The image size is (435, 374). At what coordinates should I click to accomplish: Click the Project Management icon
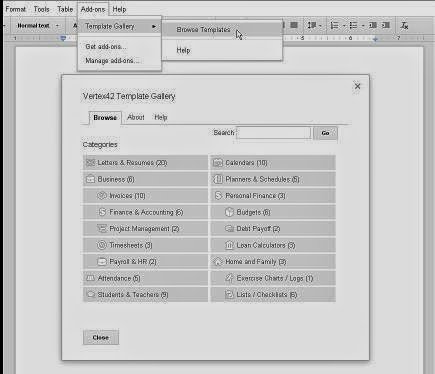pos(102,229)
